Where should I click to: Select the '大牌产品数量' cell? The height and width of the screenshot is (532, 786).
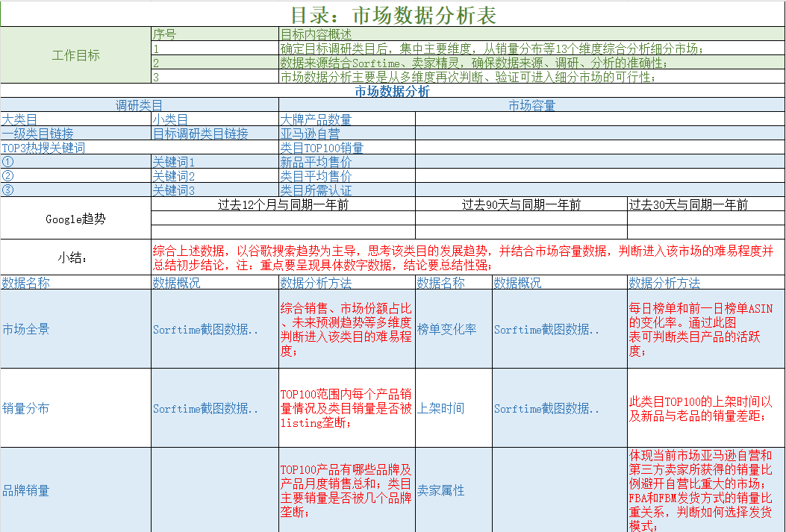coord(347,119)
